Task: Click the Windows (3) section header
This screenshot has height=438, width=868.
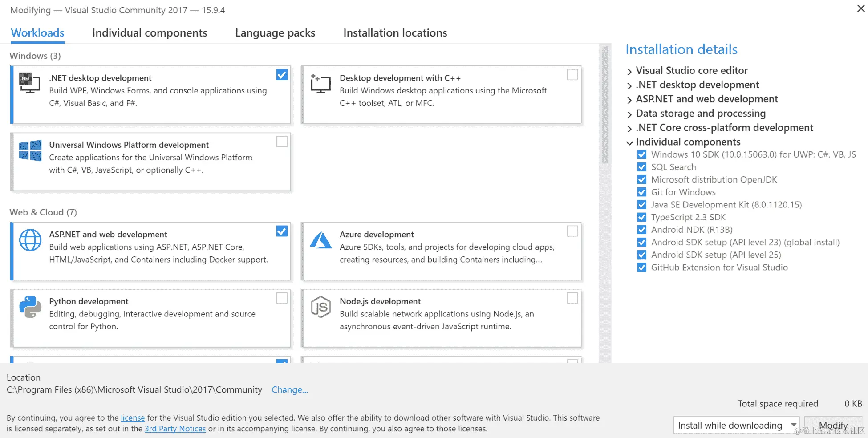Action: click(35, 56)
